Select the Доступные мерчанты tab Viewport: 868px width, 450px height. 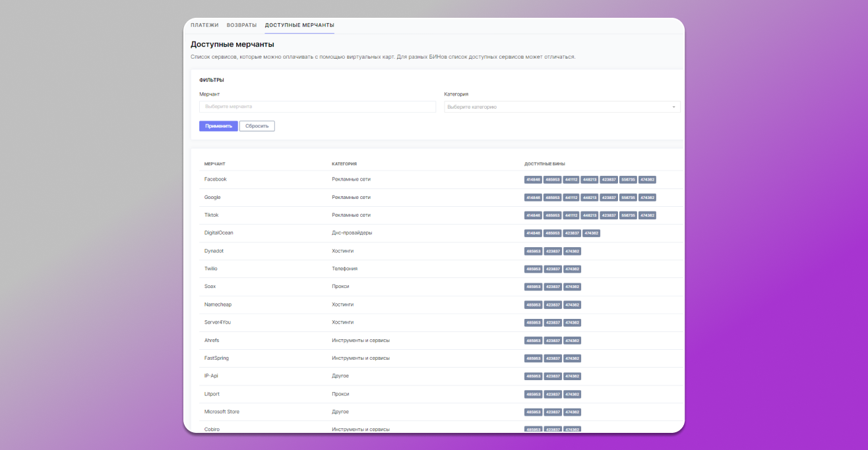tap(299, 25)
